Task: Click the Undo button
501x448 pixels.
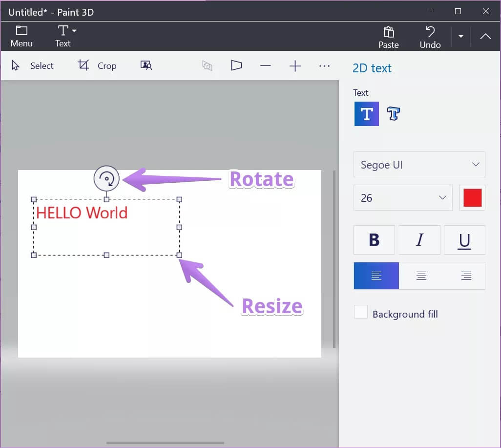Action: 430,37
